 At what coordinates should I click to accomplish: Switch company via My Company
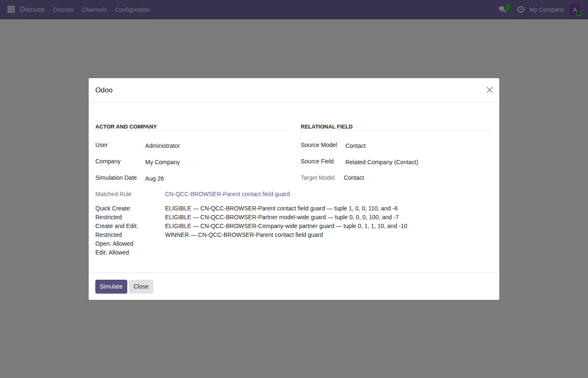click(x=547, y=10)
